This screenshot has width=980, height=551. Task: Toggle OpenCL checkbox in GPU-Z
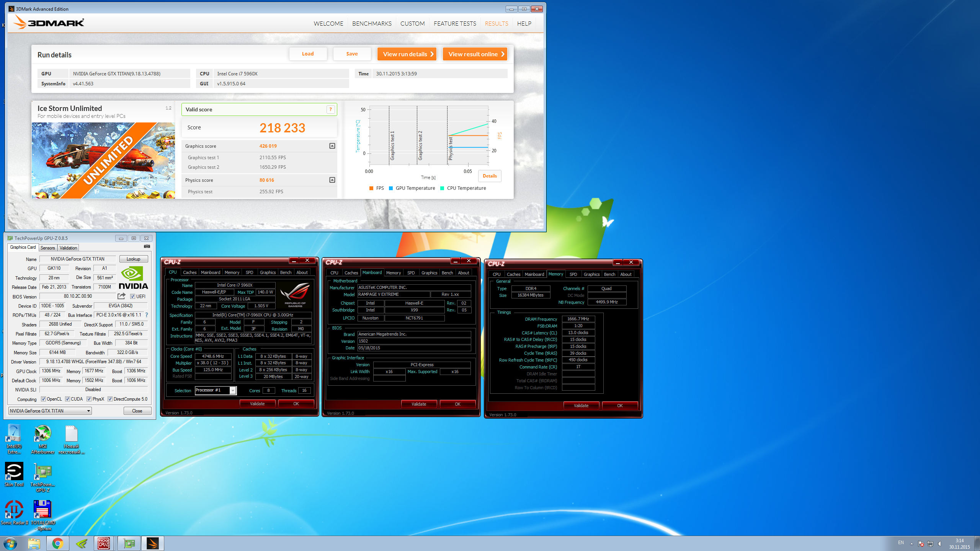coord(43,399)
